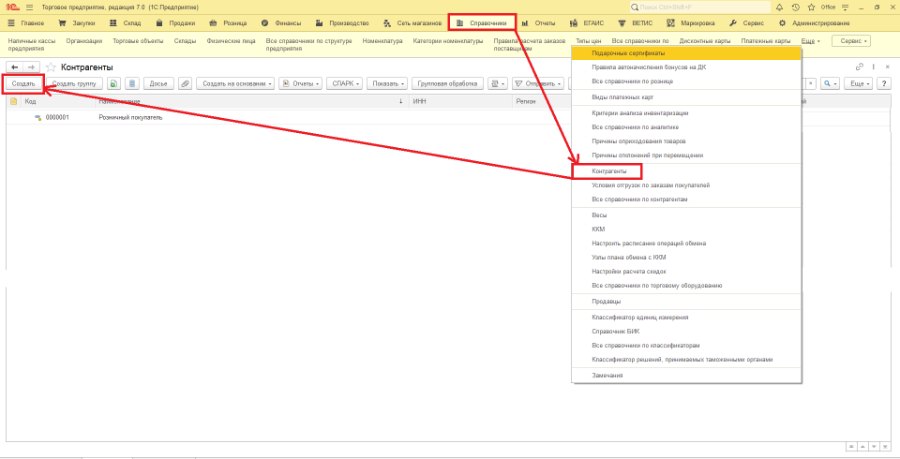Go back using the left arrow
The height and width of the screenshot is (459, 900).
click(15, 68)
